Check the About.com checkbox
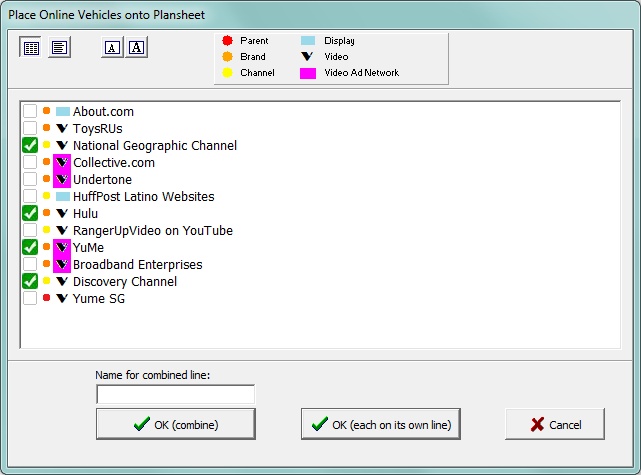641x475 pixels. click(x=30, y=111)
